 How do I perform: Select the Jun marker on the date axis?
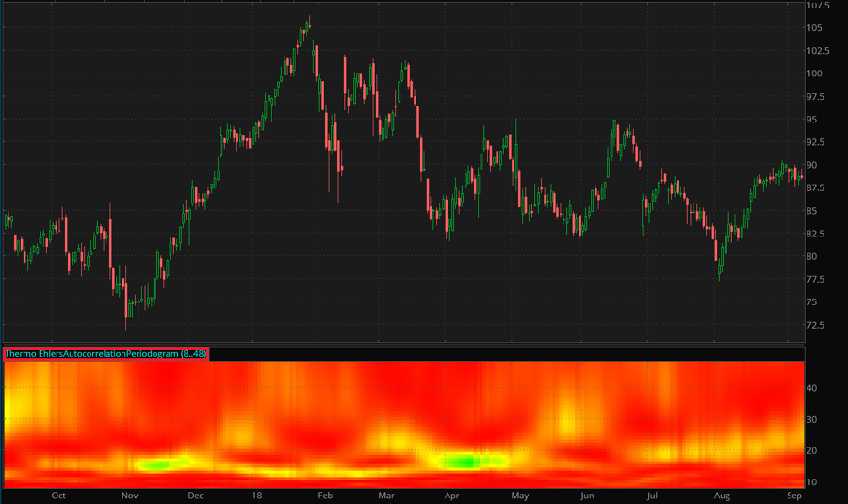point(587,495)
